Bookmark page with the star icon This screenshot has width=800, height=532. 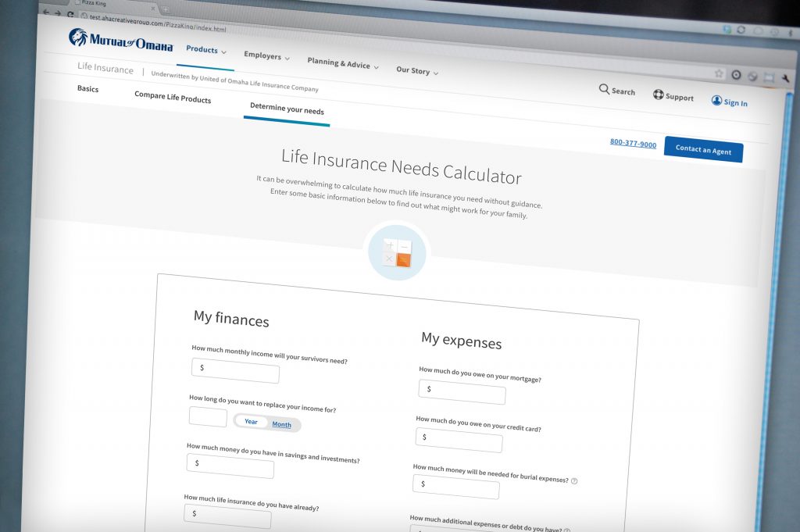pos(719,73)
